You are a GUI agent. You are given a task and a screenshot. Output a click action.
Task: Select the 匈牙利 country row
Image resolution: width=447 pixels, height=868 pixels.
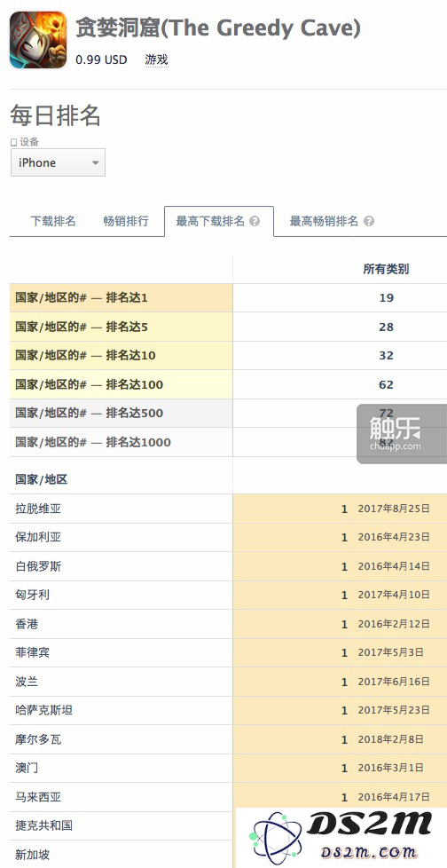[x=228, y=596]
